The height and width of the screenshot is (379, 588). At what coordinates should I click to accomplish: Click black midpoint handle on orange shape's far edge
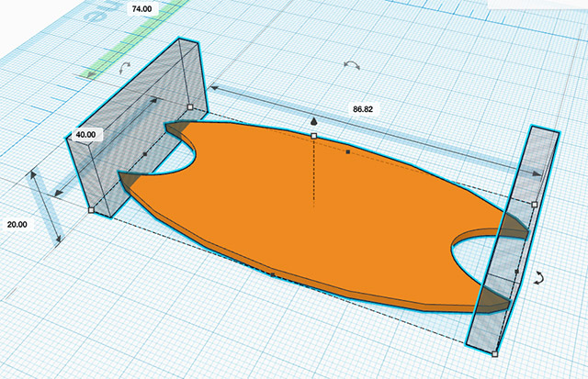click(x=347, y=150)
